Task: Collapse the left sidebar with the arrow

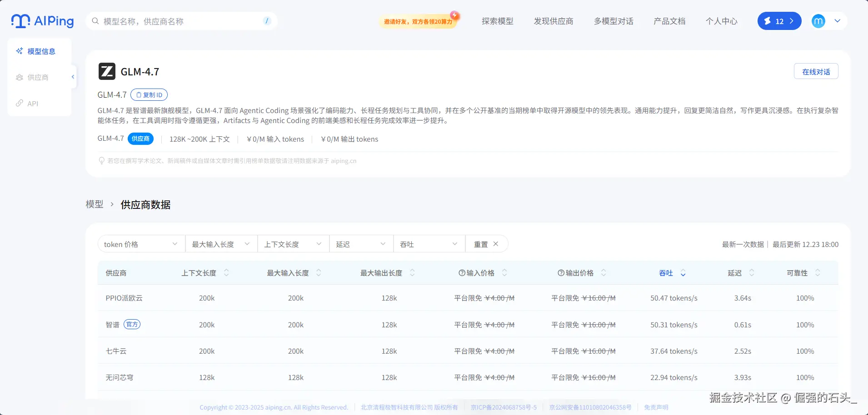Action: (73, 77)
